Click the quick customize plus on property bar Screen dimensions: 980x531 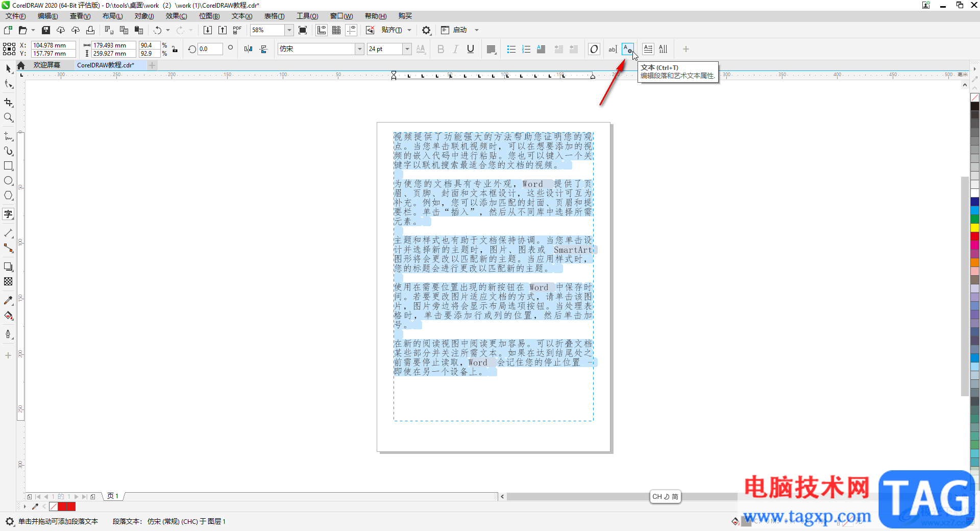coord(686,49)
